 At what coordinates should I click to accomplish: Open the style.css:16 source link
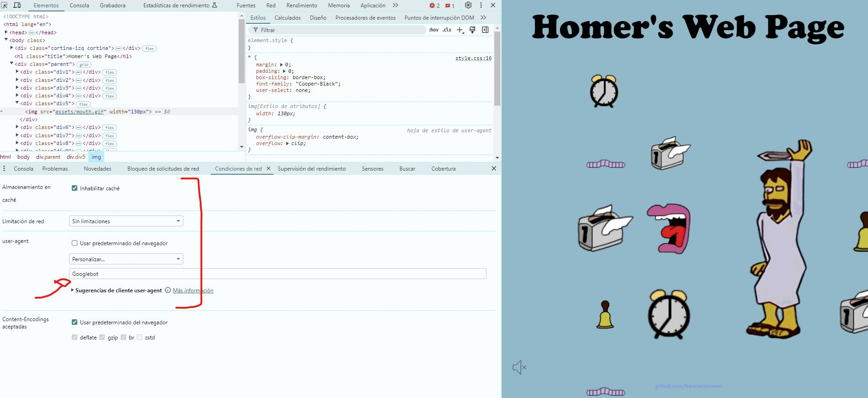[473, 58]
